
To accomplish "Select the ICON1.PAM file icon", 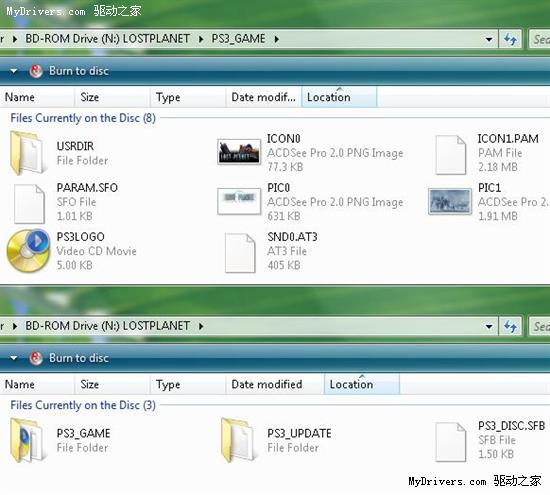I will 451,155.
